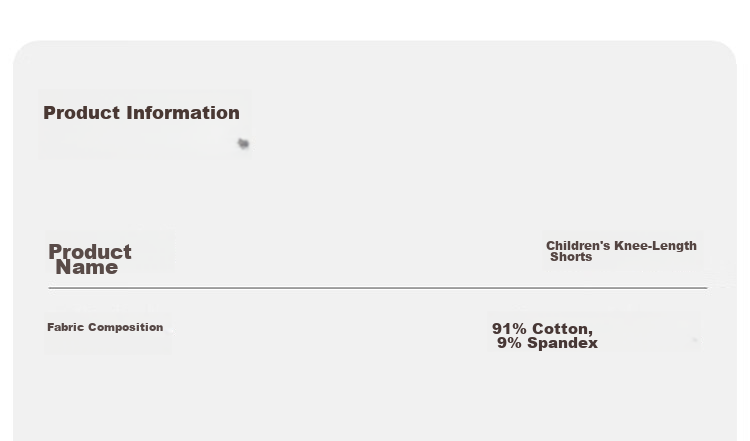Viewport: 750px width, 441px height.
Task: Click the word "Name" in the row label
Action: pyautogui.click(x=87, y=267)
